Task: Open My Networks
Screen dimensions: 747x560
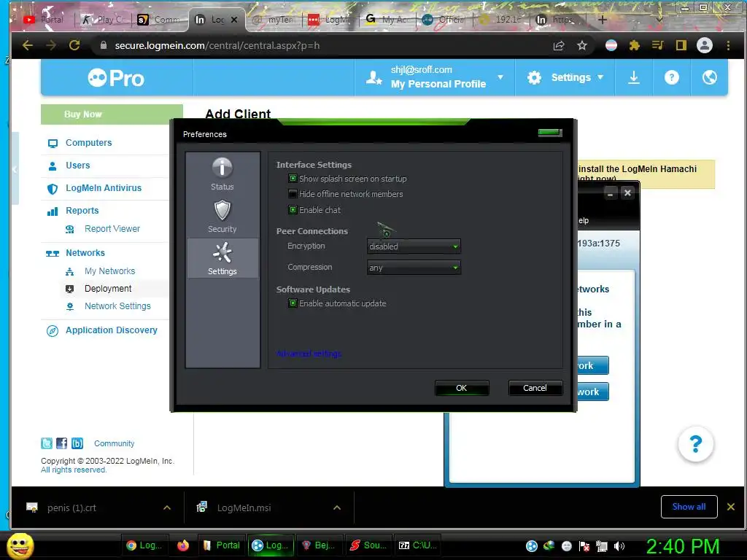Action: pyautogui.click(x=109, y=271)
